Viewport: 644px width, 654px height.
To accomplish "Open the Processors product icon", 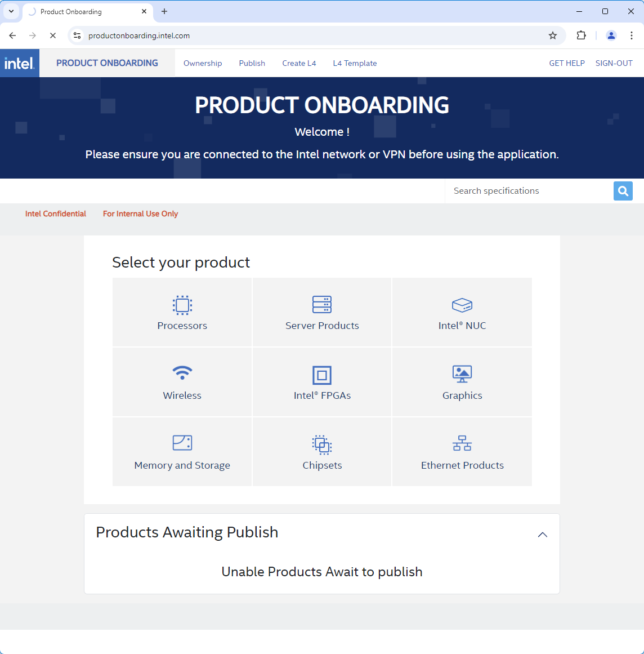I will [182, 305].
